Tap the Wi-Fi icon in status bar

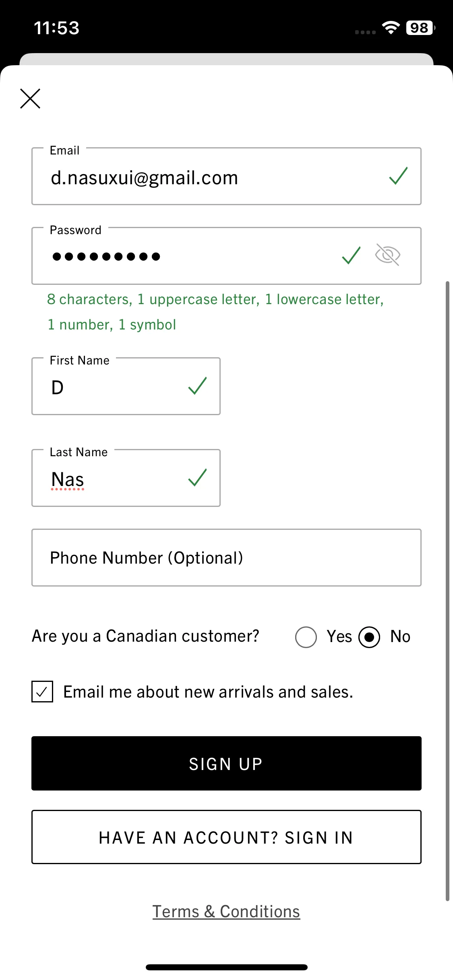coord(391,28)
